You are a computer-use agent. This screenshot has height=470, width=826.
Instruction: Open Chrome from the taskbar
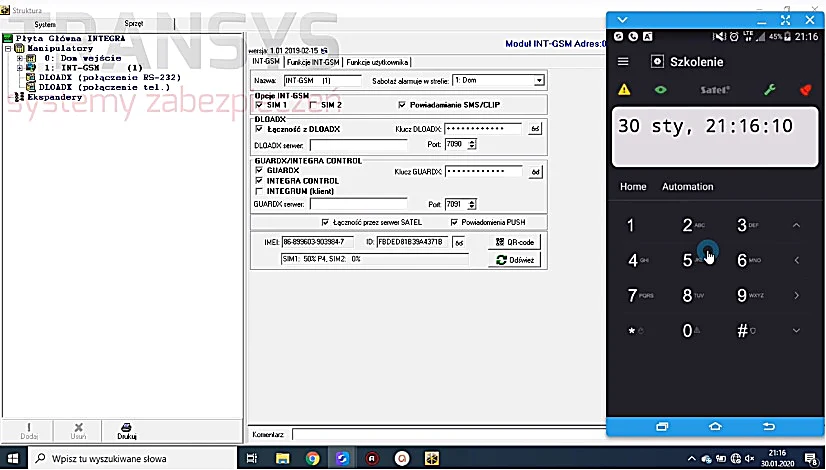(312, 458)
